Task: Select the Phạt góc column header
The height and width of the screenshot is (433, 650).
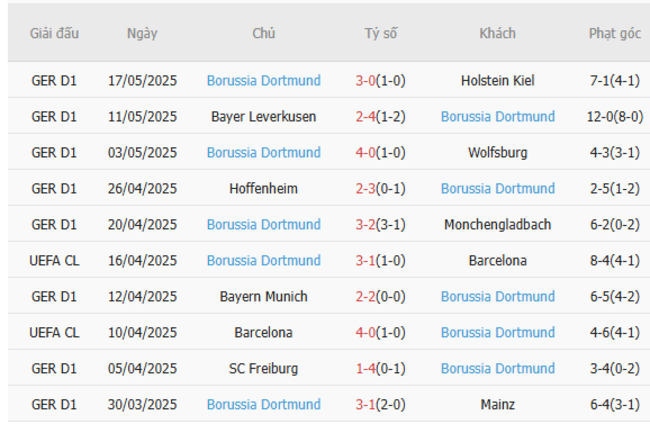Action: point(615,33)
